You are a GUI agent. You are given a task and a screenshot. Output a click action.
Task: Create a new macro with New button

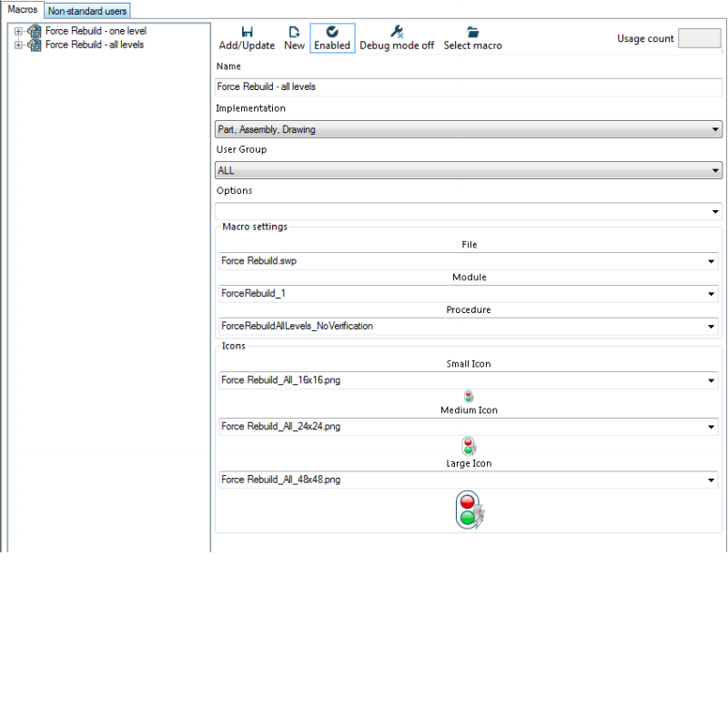tap(294, 38)
